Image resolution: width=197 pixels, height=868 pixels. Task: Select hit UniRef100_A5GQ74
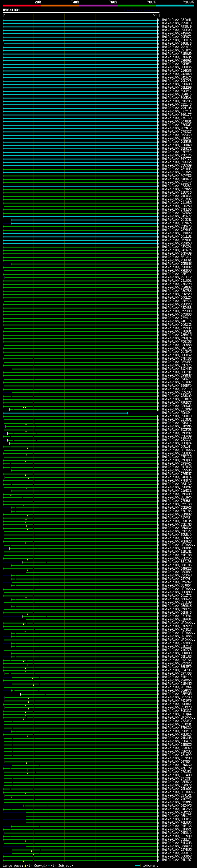click(176, 338)
